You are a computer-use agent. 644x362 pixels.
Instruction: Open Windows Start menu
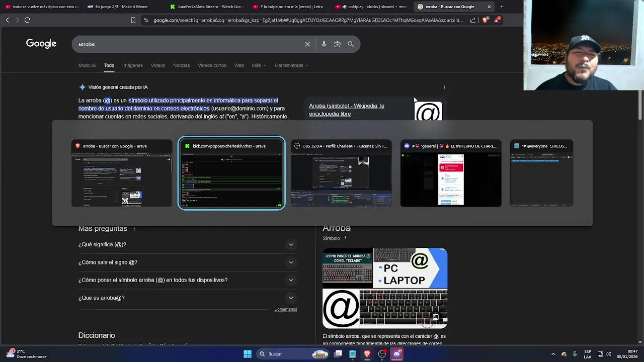[248, 354]
